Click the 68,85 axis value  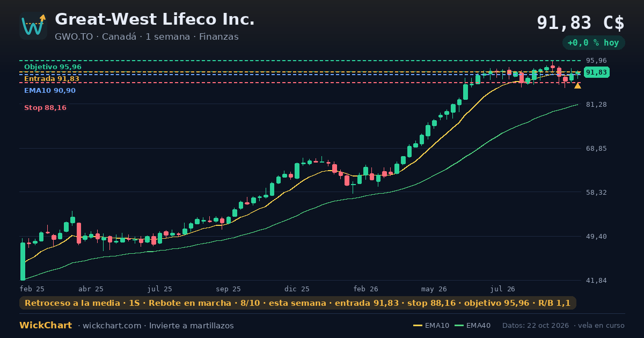click(x=596, y=148)
